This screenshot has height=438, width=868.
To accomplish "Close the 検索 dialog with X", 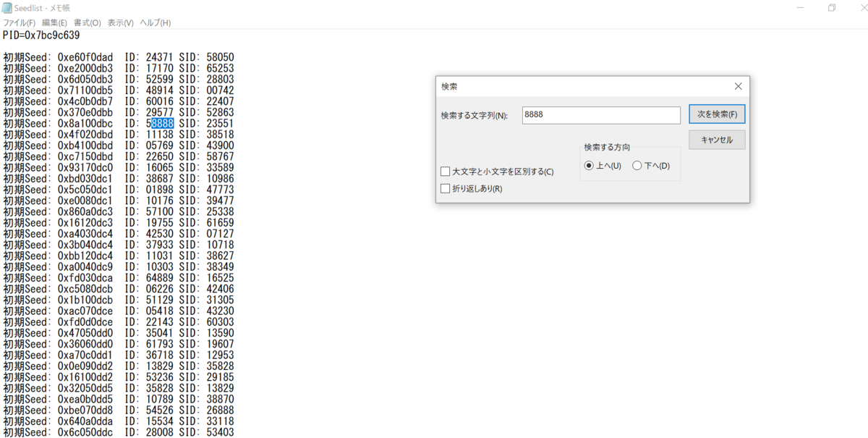I will (738, 86).
